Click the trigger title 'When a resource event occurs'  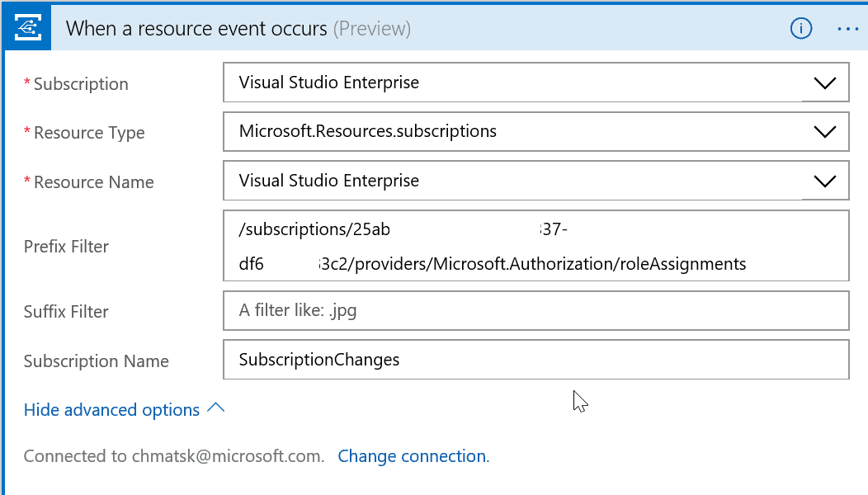point(196,28)
